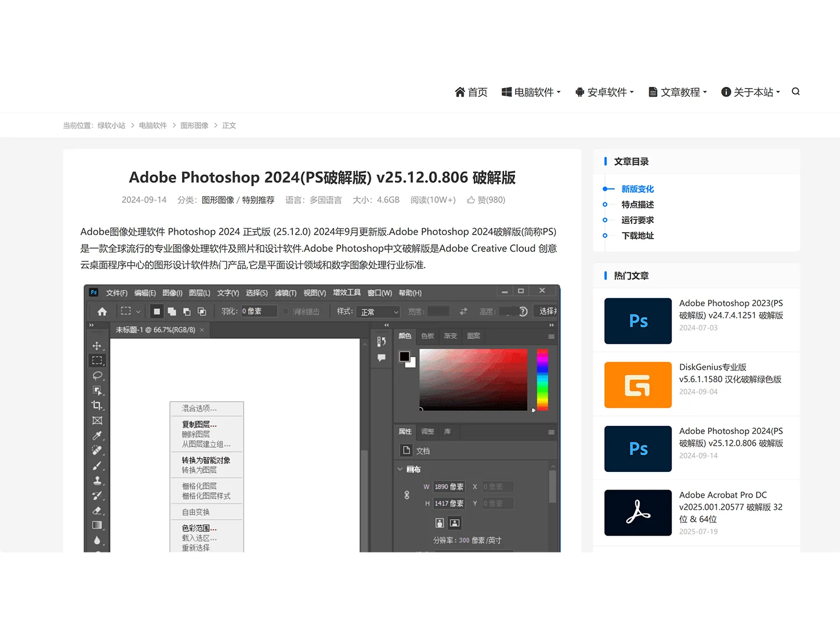Open 绿软小站 breadcrumb link
Image resolution: width=840 pixels, height=630 pixels.
(x=111, y=125)
